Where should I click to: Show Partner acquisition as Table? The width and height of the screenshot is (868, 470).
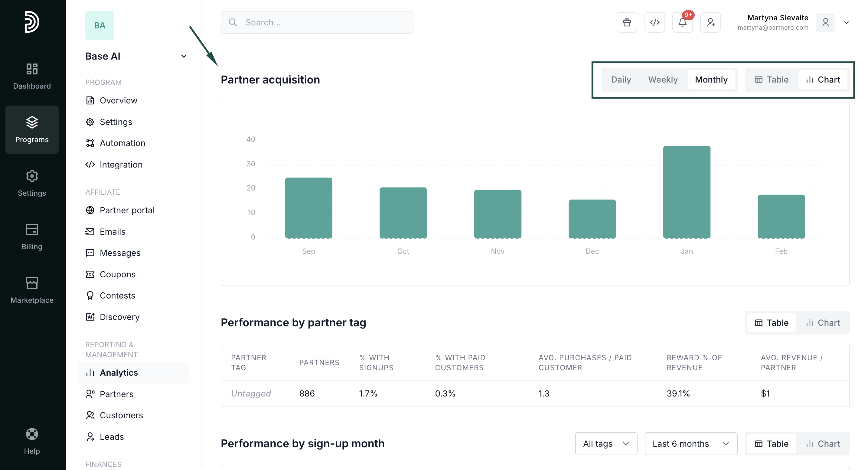click(771, 80)
